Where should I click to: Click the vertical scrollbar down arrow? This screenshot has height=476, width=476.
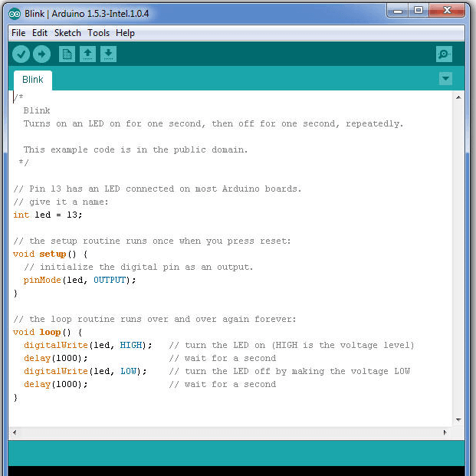click(458, 420)
